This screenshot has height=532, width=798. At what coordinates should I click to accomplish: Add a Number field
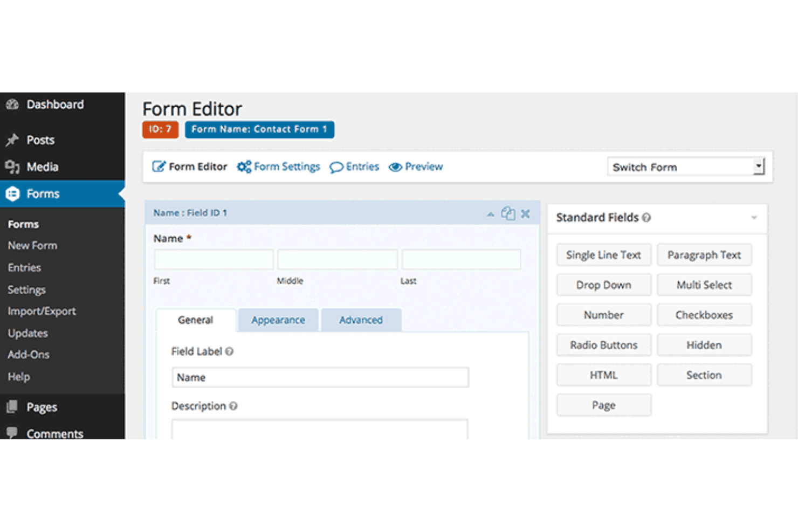coord(604,315)
